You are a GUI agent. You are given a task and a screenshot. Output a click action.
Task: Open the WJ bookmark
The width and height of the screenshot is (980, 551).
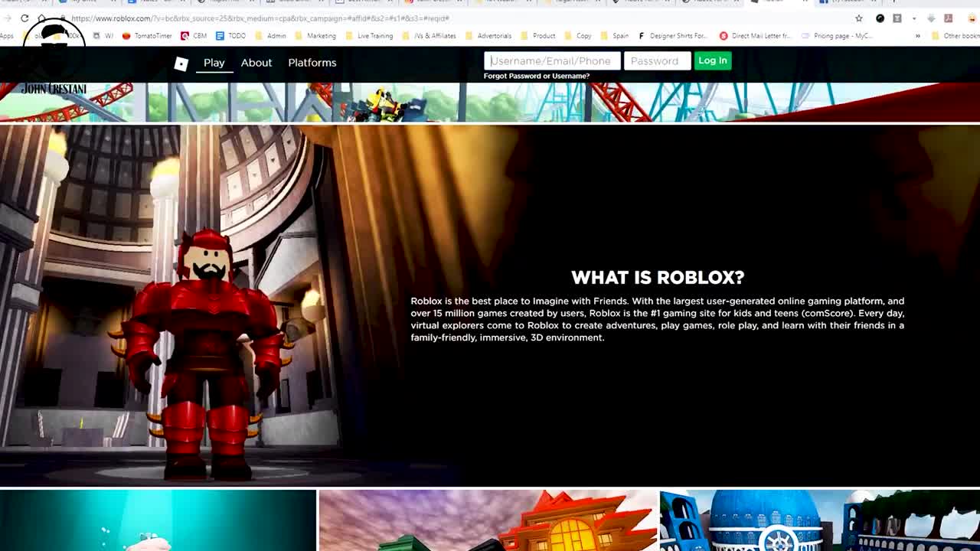click(103, 36)
